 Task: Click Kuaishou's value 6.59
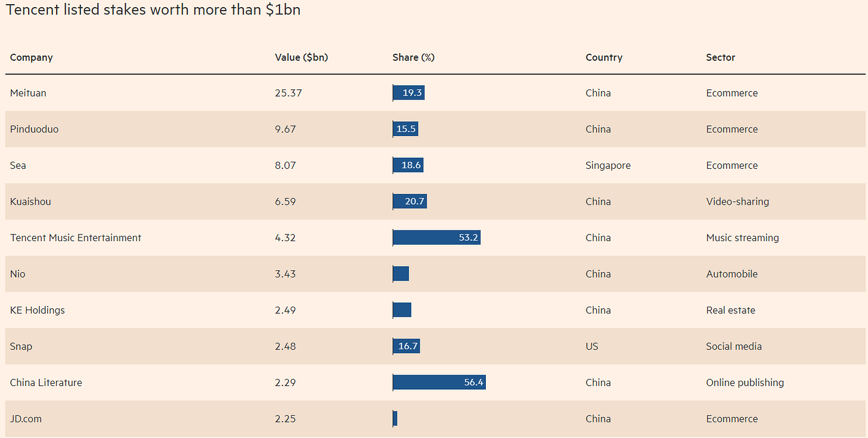click(285, 202)
